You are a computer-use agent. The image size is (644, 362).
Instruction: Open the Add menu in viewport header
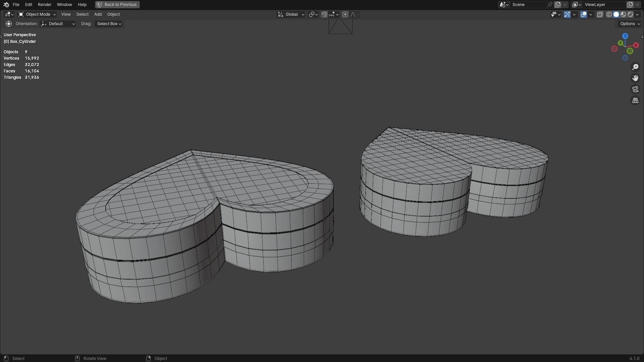coord(98,14)
